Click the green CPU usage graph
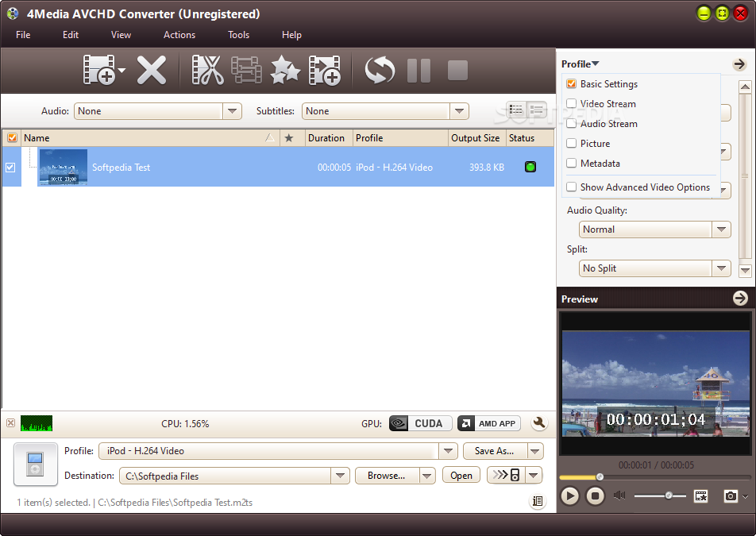756x536 pixels. click(x=37, y=423)
